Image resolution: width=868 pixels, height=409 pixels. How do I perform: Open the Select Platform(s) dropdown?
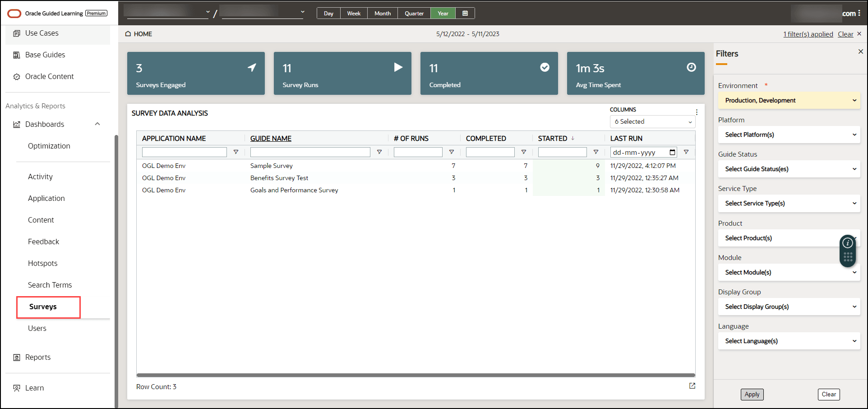point(790,135)
